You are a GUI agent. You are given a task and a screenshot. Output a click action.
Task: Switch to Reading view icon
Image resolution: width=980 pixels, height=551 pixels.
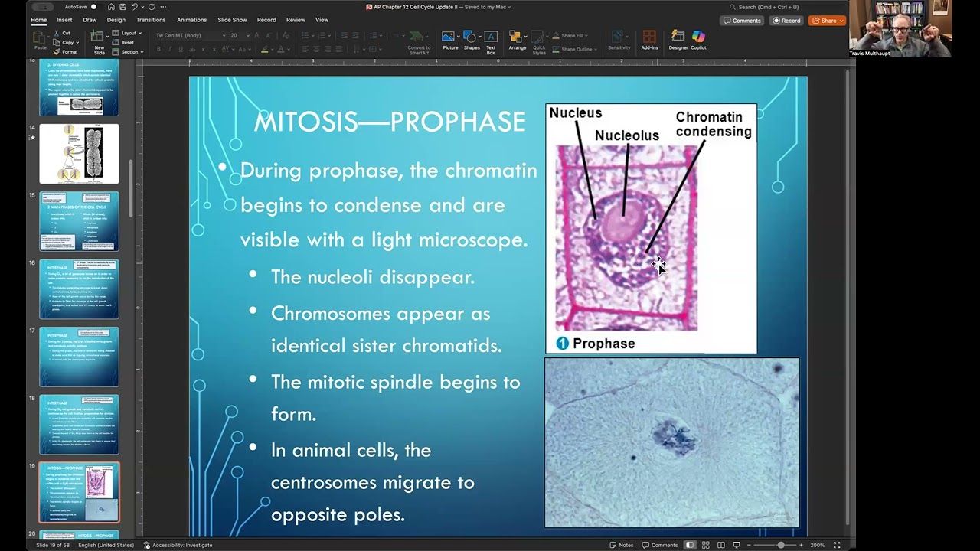click(x=721, y=545)
